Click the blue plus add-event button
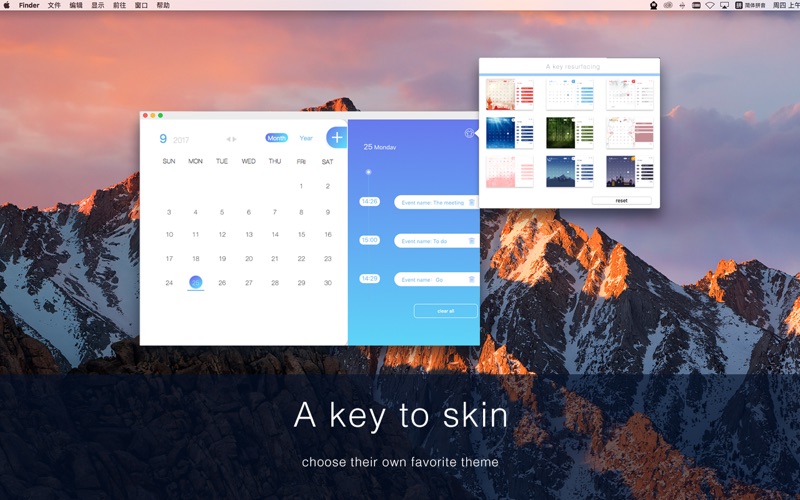Viewport: 800px width, 500px height. (337, 137)
